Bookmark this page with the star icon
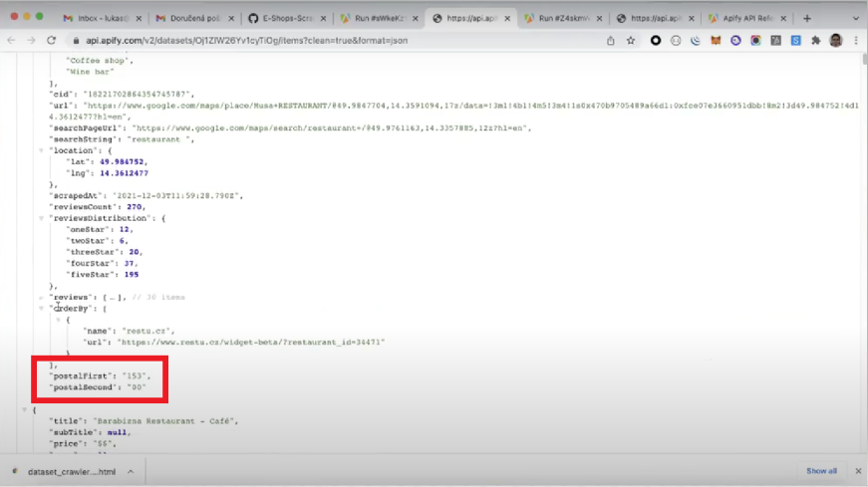868x487 pixels. click(x=631, y=41)
